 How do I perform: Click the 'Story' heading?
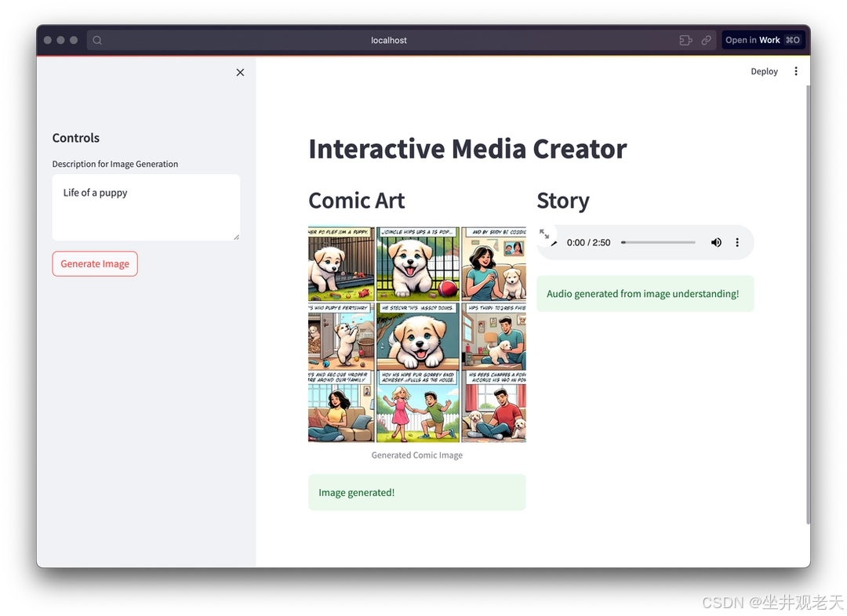[x=563, y=201]
